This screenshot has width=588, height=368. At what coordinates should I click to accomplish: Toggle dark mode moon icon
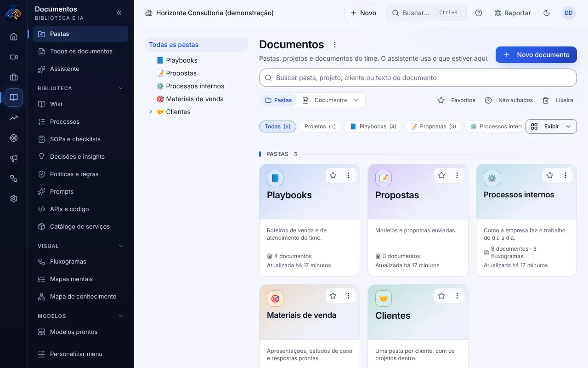point(547,13)
